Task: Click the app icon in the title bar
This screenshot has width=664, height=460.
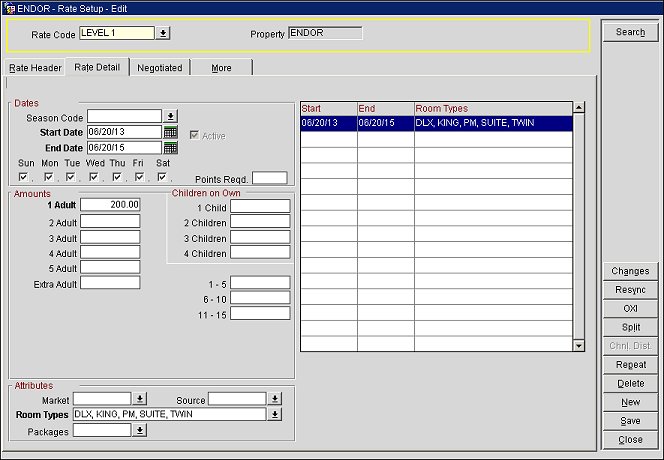Action: click(x=8, y=8)
